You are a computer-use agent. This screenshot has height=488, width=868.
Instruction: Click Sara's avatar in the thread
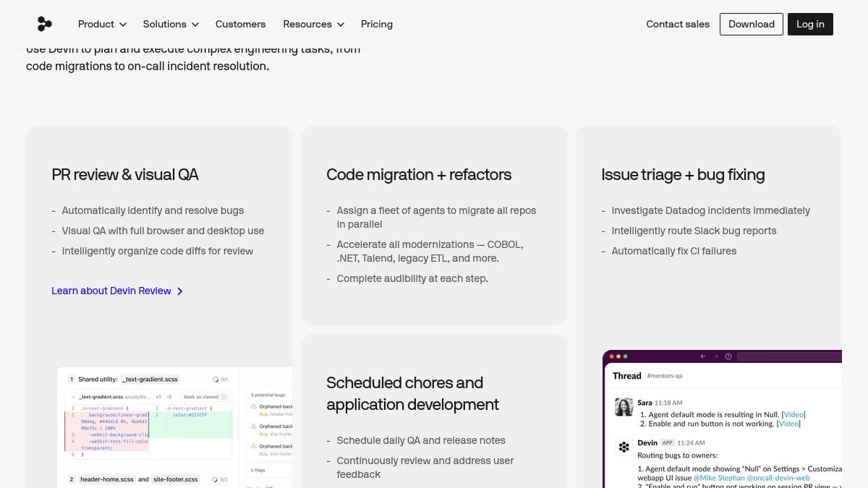coord(624,407)
